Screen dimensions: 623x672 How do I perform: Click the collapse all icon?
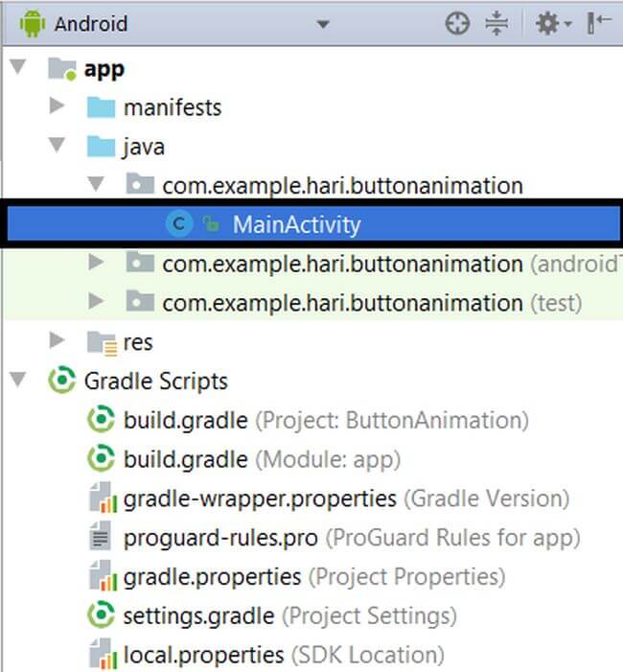pyautogui.click(x=496, y=24)
